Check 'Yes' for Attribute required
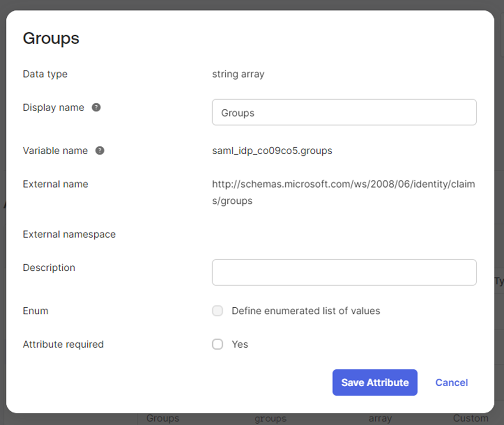The image size is (504, 425). click(217, 344)
